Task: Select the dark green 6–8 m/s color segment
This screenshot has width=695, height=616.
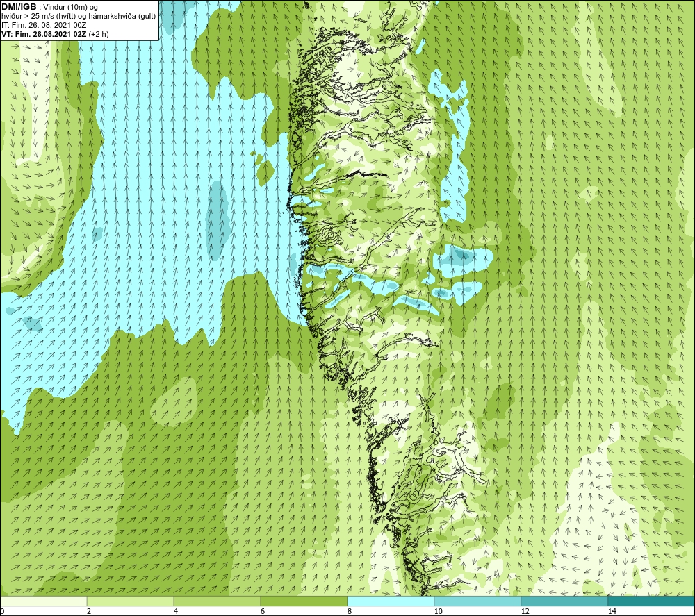Action: click(304, 601)
